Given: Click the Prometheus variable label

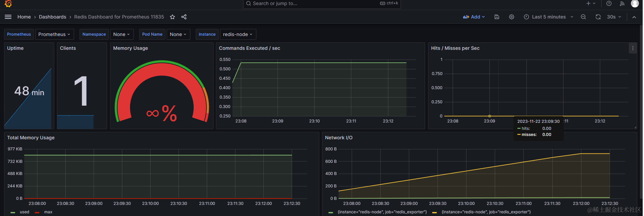Looking at the screenshot, I should [x=19, y=34].
